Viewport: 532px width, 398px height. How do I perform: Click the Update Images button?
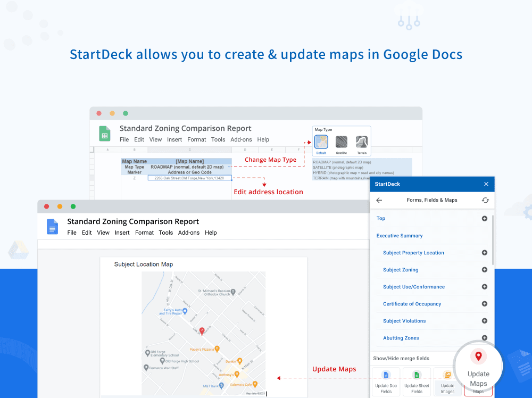coord(447,382)
